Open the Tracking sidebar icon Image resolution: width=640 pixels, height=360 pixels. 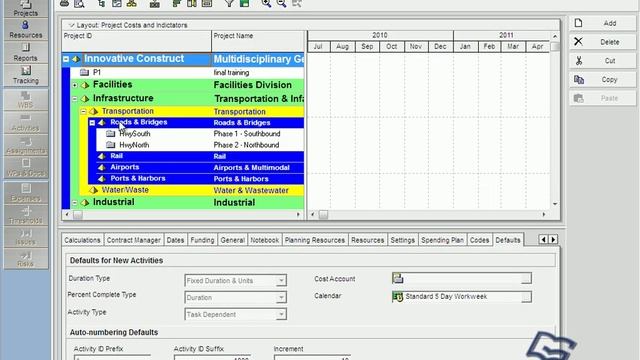(25, 75)
